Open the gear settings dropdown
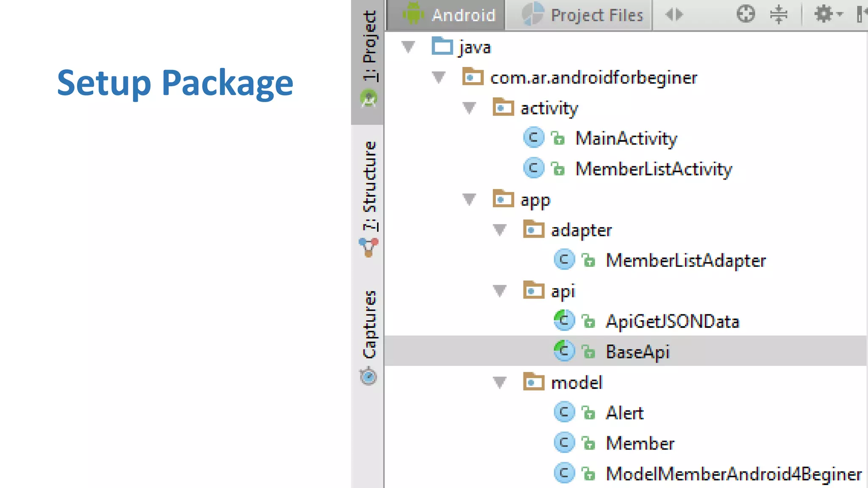The width and height of the screenshot is (868, 488). 828,14
